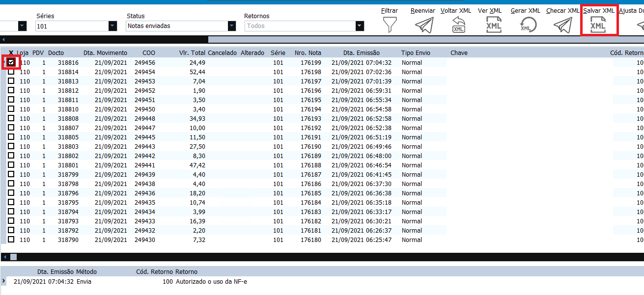
Task: Click the Gerar XML icon
Action: point(529,25)
